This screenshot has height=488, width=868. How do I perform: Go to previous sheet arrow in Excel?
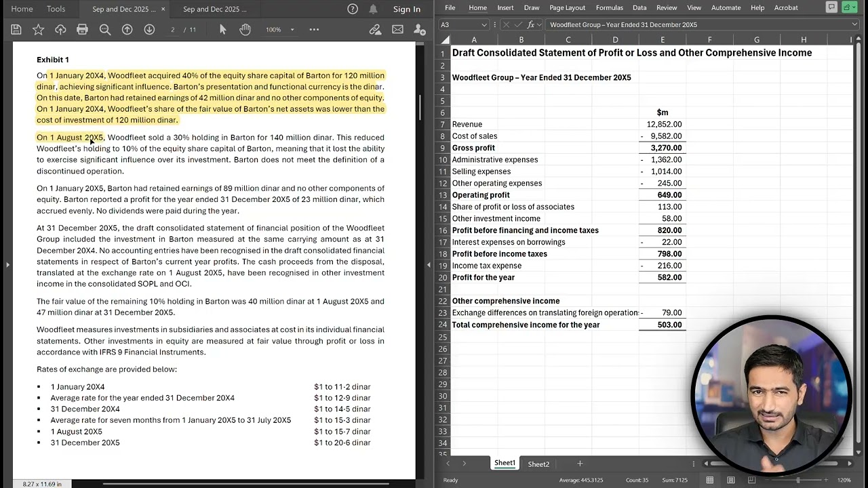click(x=448, y=464)
